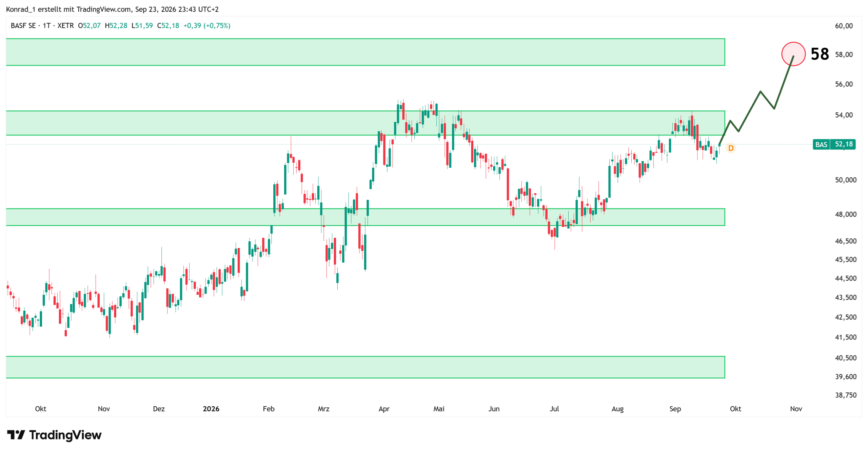
Task: Click the 1T interval label
Action: (x=46, y=26)
